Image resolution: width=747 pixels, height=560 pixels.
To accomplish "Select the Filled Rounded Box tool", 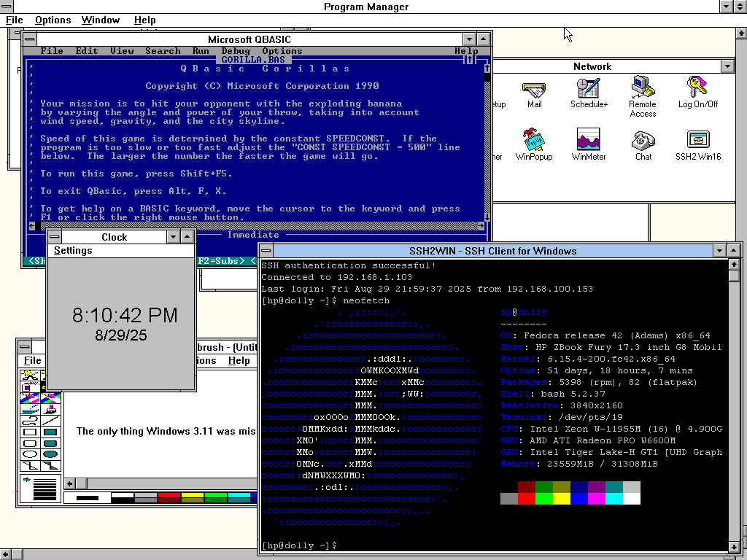I will (50, 443).
